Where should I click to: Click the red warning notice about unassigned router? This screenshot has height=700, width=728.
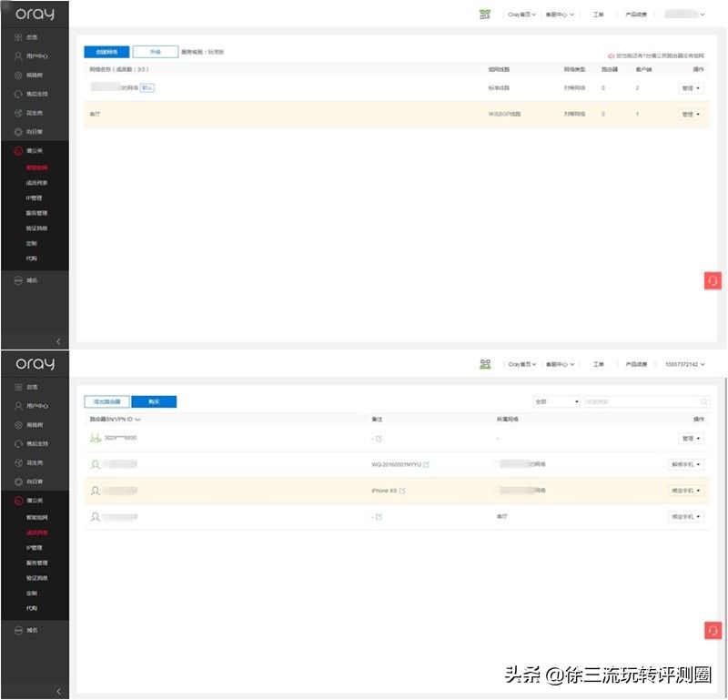point(656,56)
